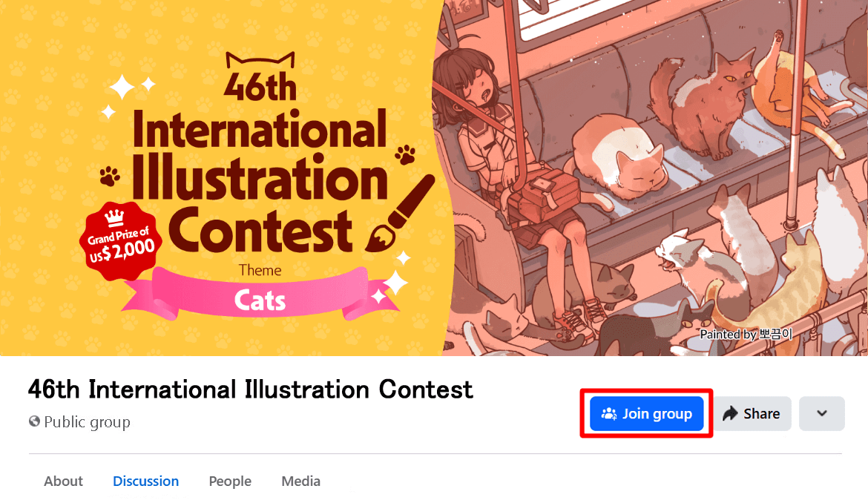Switch to the About tab
Image resolution: width=868 pixels, height=503 pixels.
63,481
